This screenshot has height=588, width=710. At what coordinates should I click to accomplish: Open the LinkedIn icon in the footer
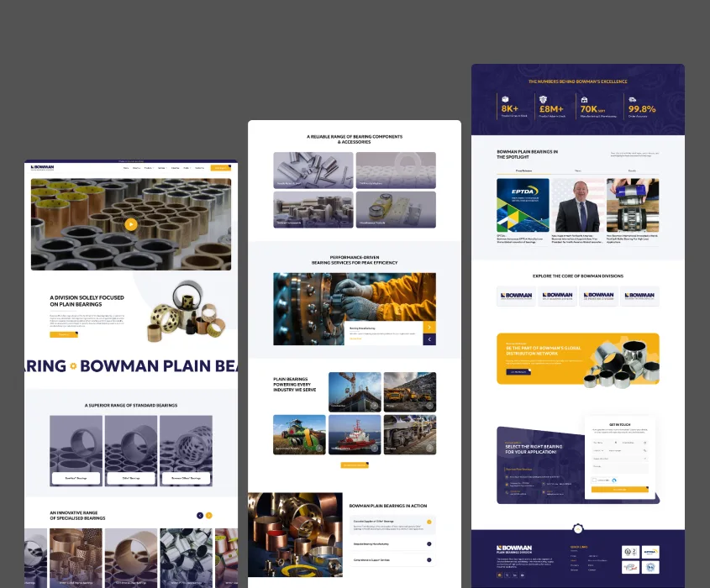coord(515,575)
